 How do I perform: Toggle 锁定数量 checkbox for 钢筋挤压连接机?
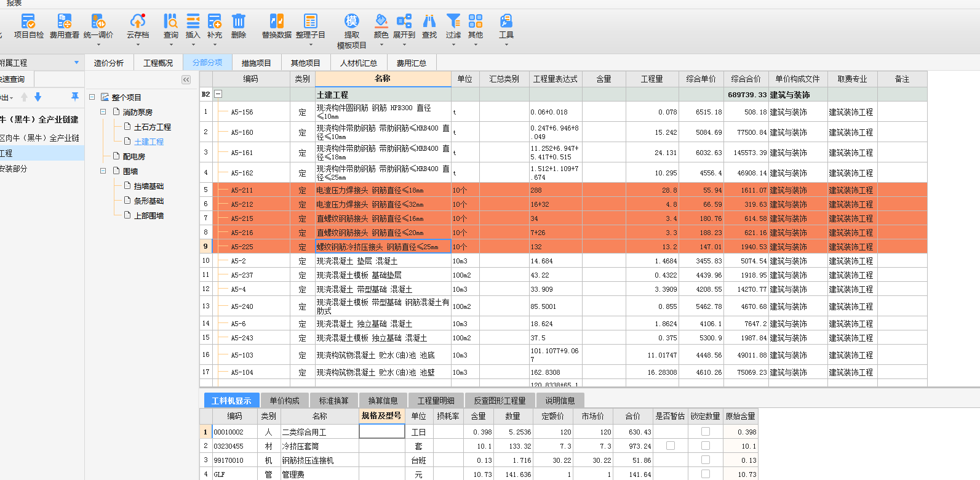[x=705, y=460]
